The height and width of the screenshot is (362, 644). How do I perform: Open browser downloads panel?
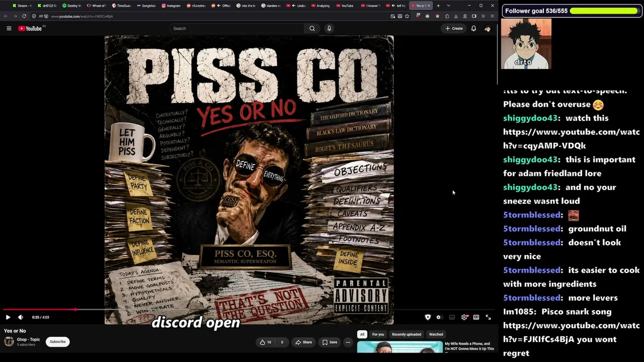click(456, 16)
